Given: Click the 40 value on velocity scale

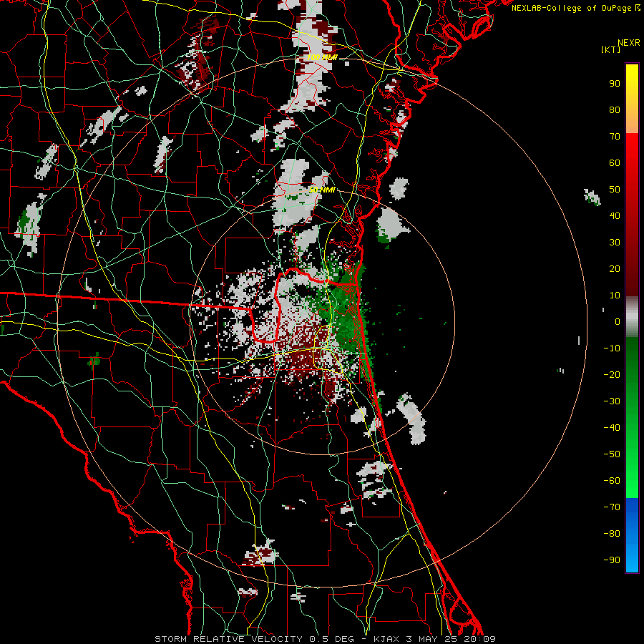Looking at the screenshot, I should tap(615, 216).
